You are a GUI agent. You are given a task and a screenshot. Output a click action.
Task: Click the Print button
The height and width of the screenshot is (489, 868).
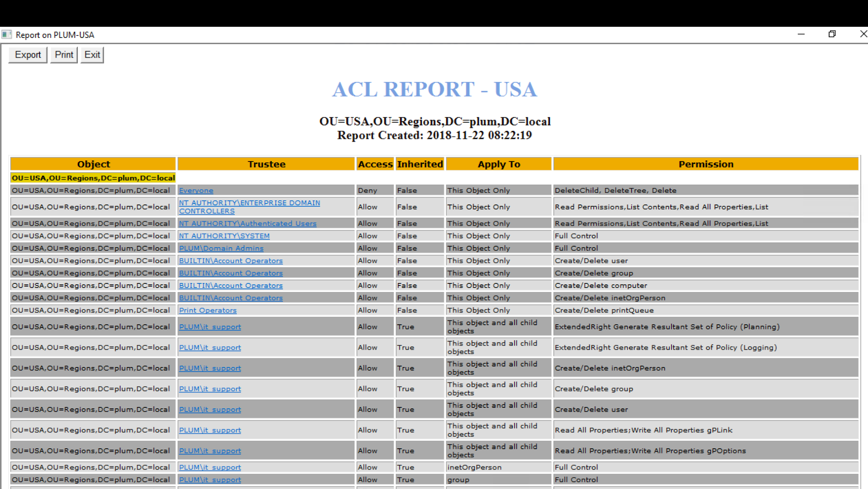point(64,55)
